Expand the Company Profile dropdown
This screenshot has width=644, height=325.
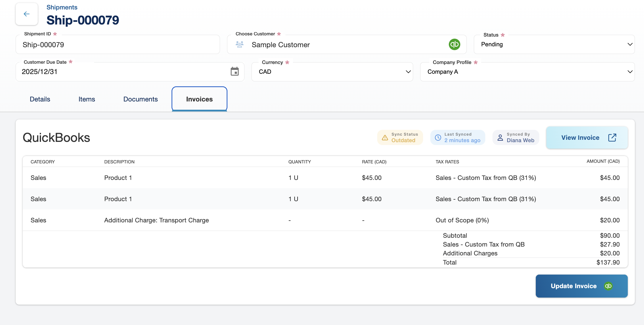630,72
